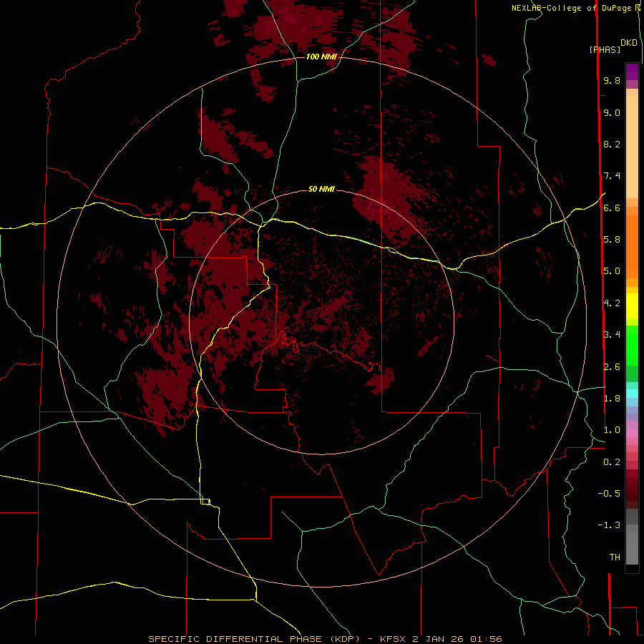Click the 1.8 value on the color scale
This screenshot has height=644, width=644.
[x=612, y=399]
